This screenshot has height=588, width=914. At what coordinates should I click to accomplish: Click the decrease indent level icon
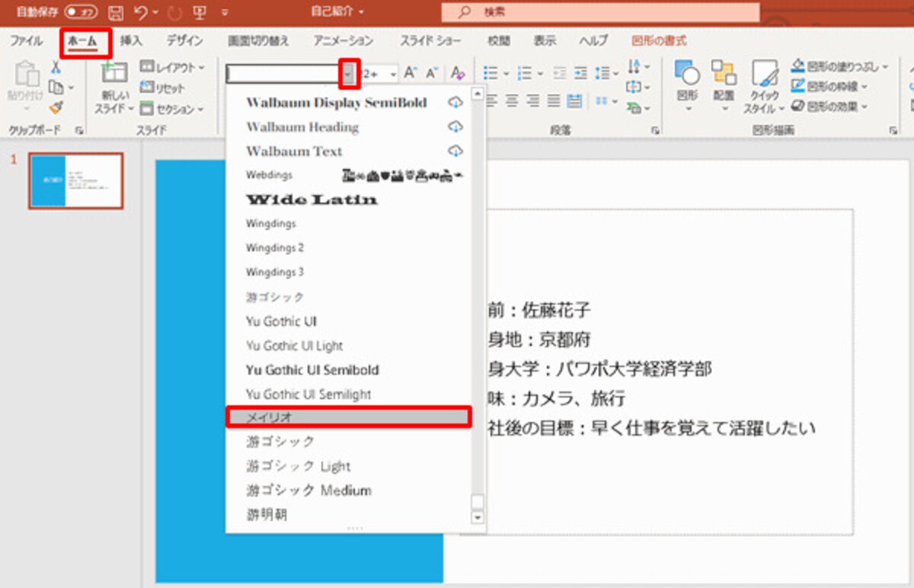tap(560, 73)
